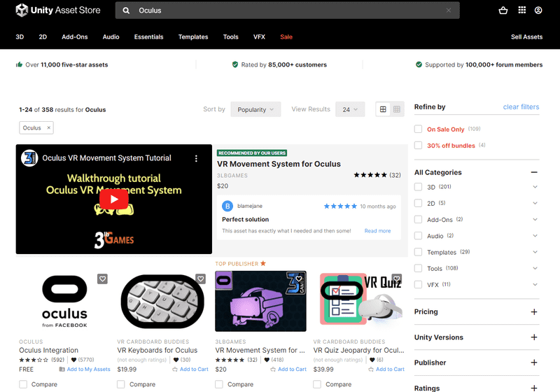Enable On Sale Only filter
This screenshot has width=560, height=392.
coord(418,129)
